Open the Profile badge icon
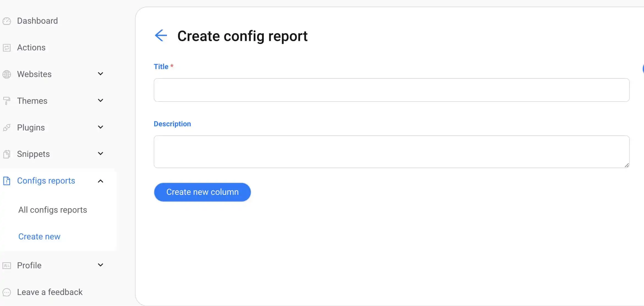 [7, 265]
